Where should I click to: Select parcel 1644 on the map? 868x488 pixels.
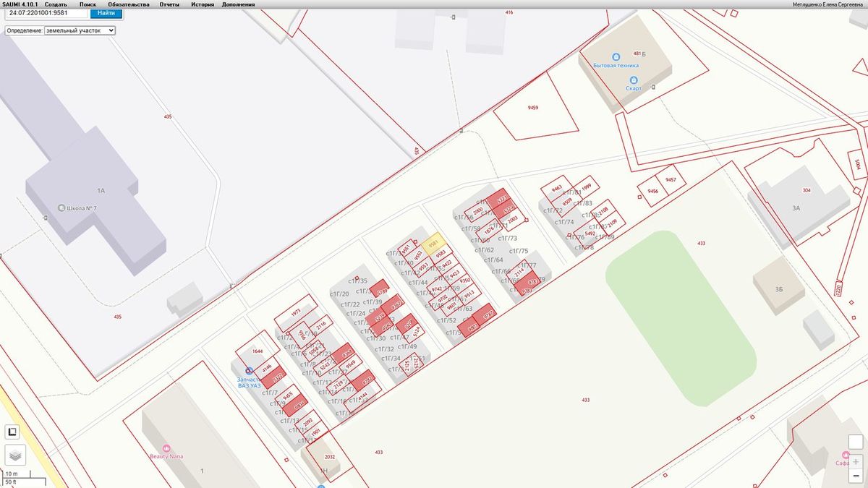coord(258,351)
